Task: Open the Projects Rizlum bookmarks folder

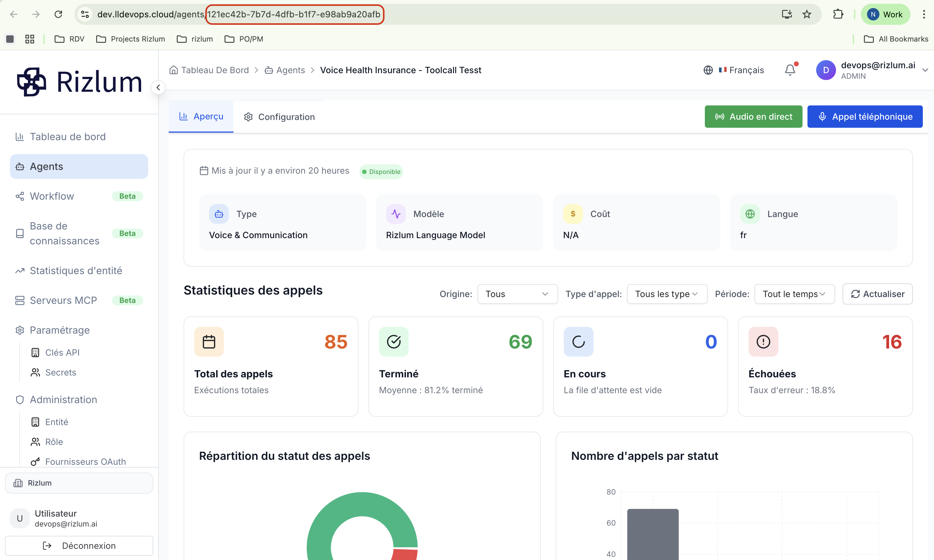Action: pos(131,39)
